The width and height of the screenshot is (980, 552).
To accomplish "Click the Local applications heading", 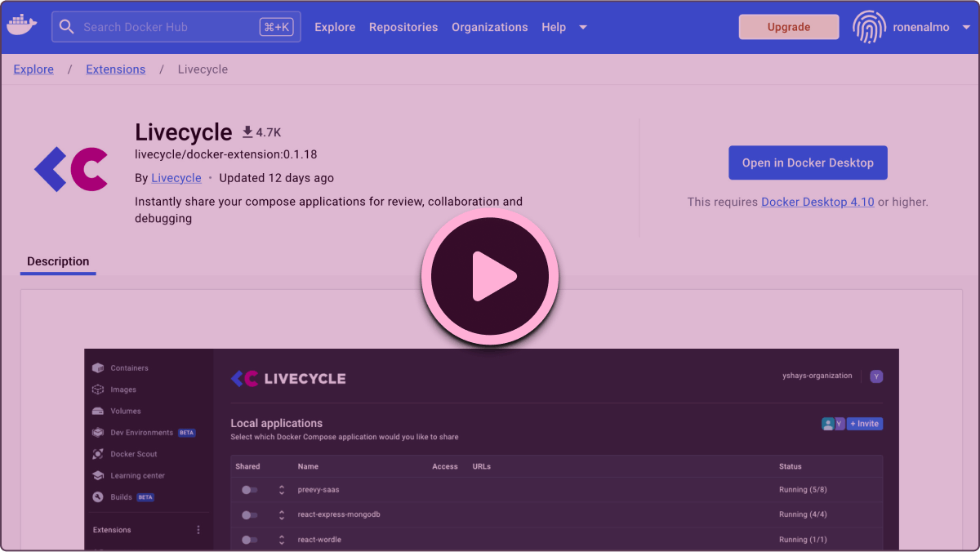I will pos(277,423).
